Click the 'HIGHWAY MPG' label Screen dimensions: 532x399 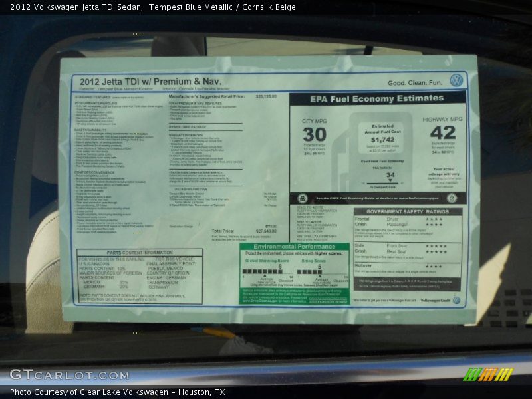(442, 120)
